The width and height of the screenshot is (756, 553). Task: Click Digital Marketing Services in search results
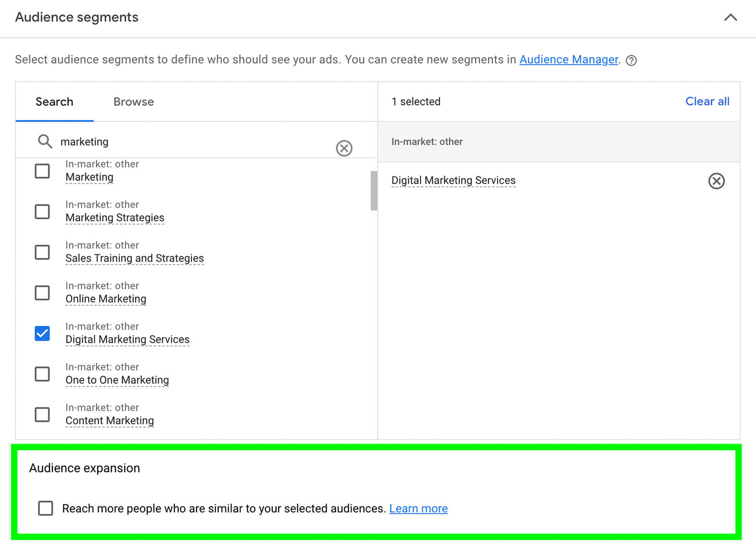coord(128,339)
